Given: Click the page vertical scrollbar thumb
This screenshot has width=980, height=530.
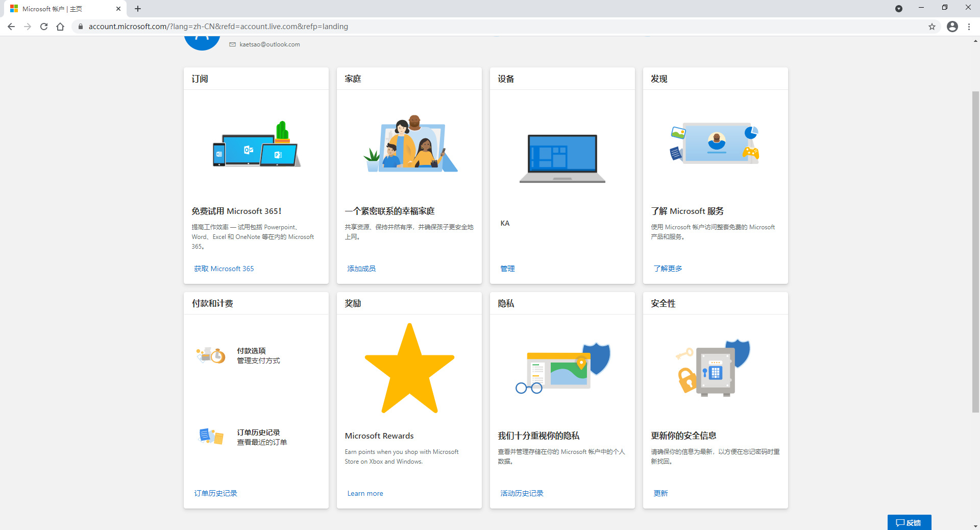Looking at the screenshot, I should tap(975, 252).
